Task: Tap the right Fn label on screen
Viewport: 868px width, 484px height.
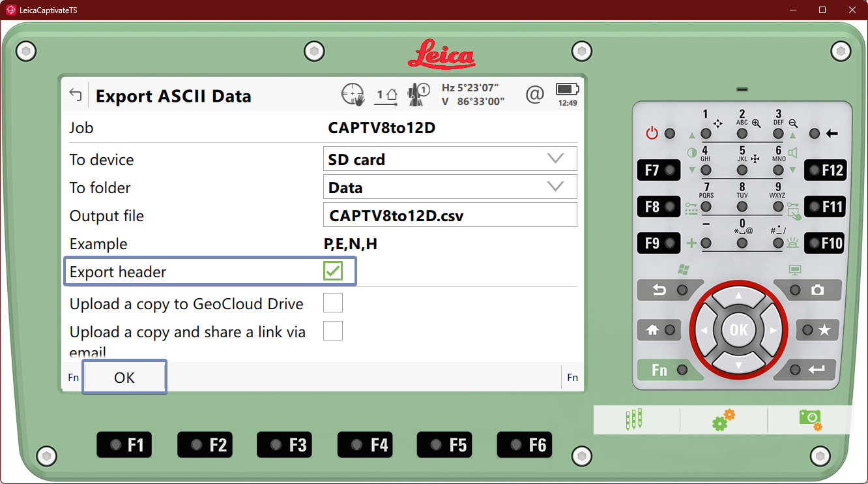Action: click(x=573, y=377)
